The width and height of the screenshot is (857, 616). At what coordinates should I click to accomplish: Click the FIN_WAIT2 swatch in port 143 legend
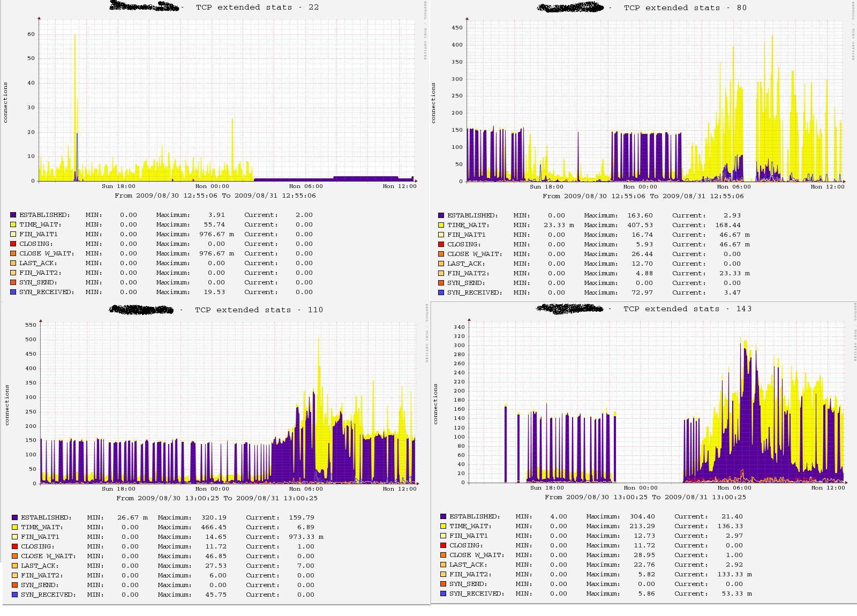443,574
